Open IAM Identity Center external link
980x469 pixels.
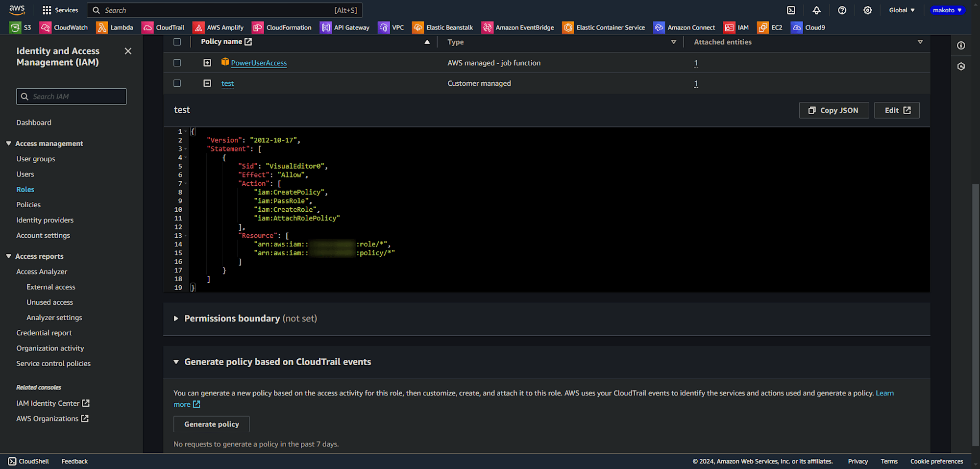[53, 403]
